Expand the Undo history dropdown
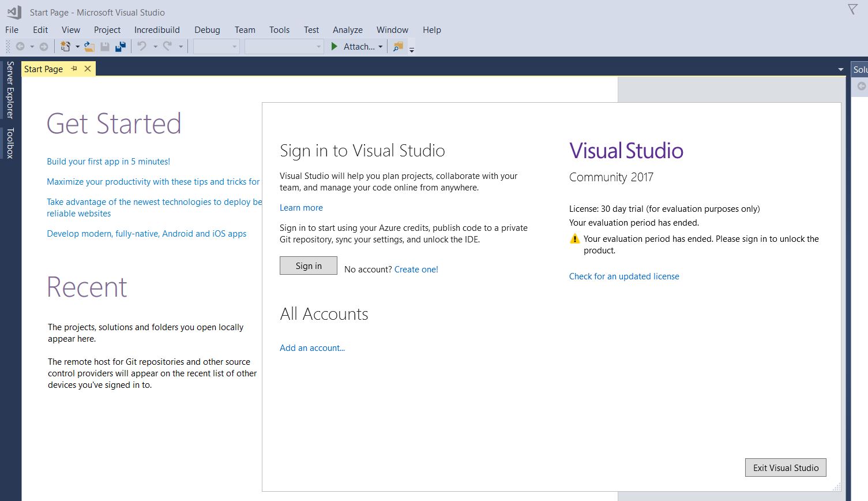 [x=155, y=47]
